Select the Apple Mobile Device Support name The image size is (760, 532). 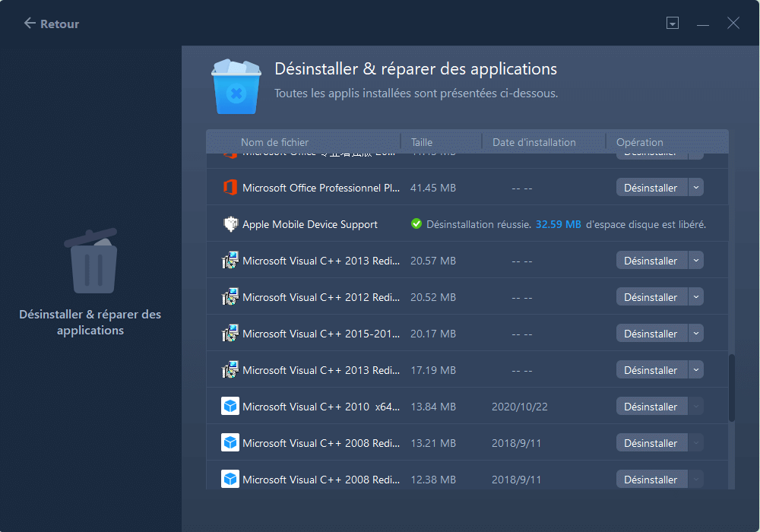coord(310,224)
